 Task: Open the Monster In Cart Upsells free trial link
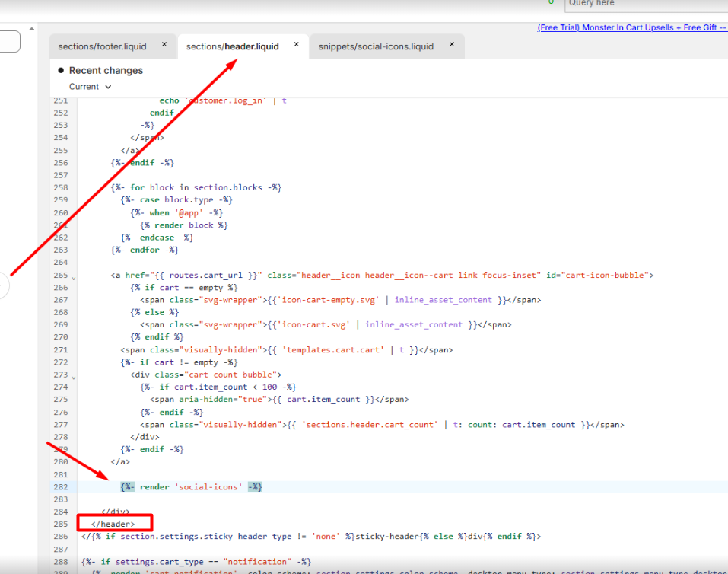click(632, 27)
